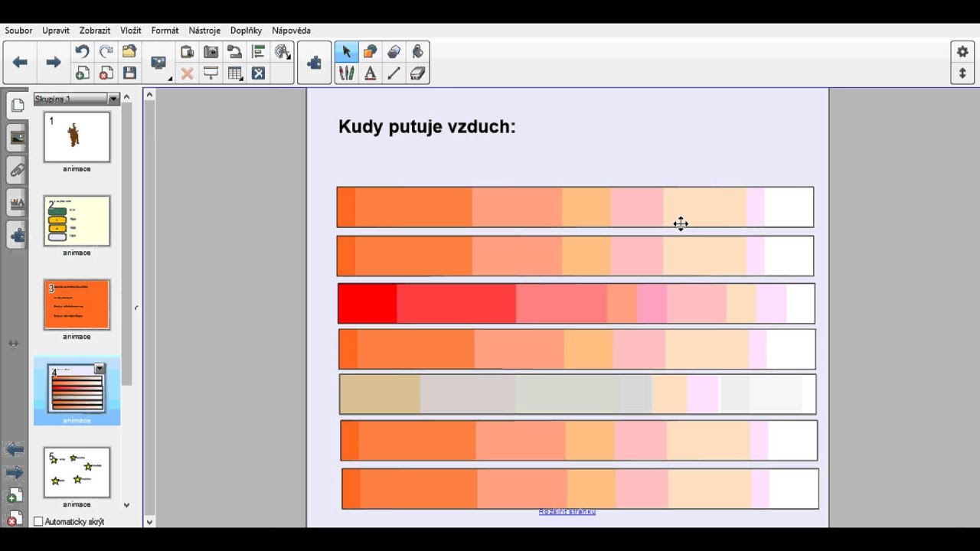Open the Formát menu
Screen dimensions: 980x551
165,31
